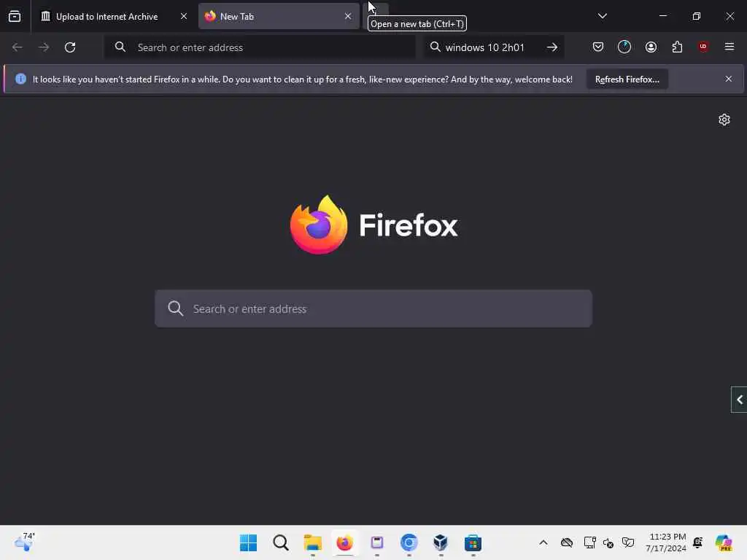Click Firefox icon in taskbar

pos(344,542)
